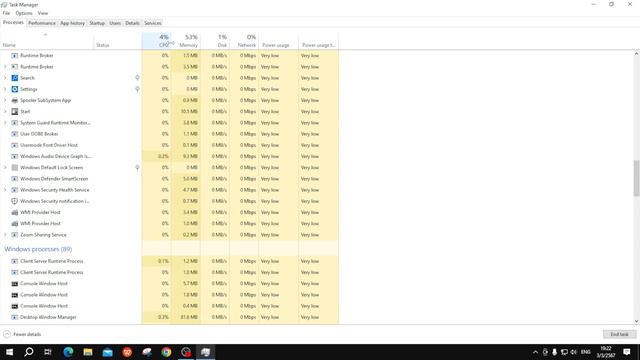Open the Windows Start menu button
Screen dimensions: 640x360
(x=9, y=352)
